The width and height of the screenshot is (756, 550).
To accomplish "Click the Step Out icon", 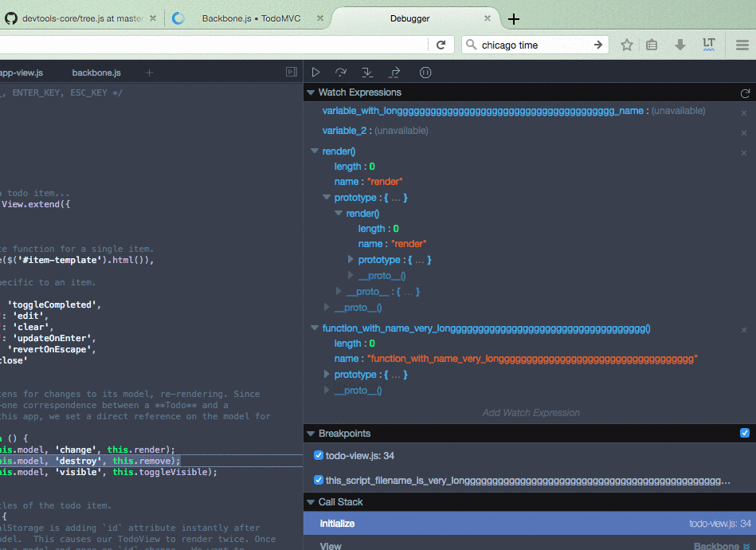I will (394, 72).
